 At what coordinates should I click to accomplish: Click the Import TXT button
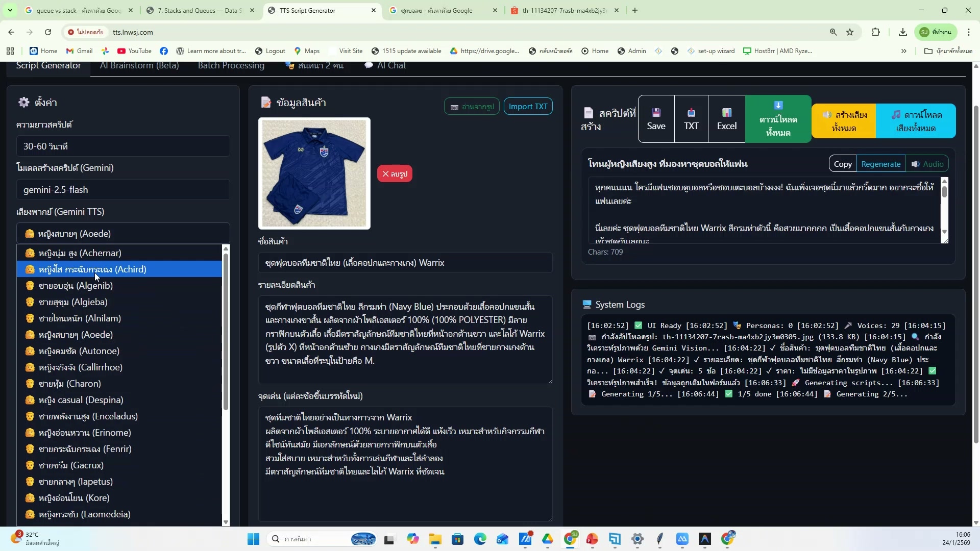click(x=528, y=106)
